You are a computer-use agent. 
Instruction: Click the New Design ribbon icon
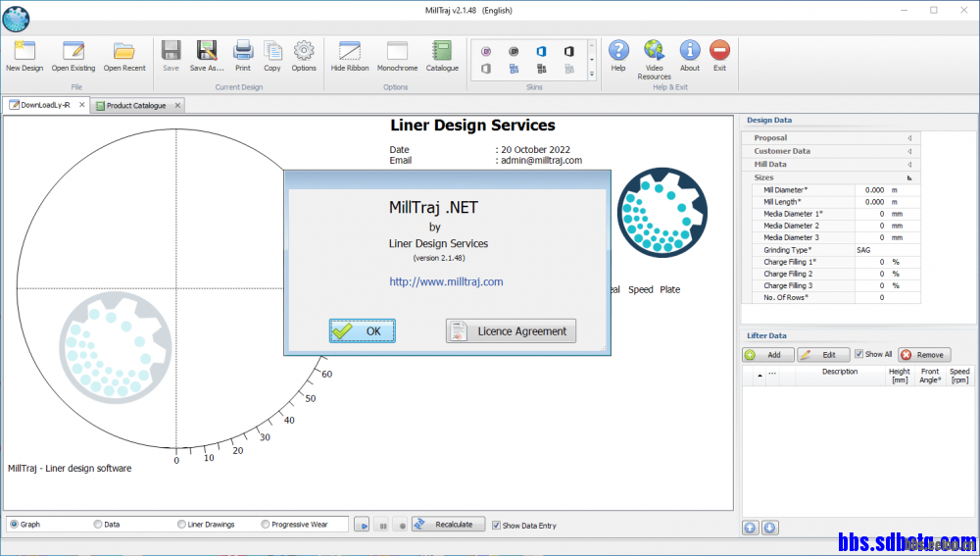click(24, 56)
